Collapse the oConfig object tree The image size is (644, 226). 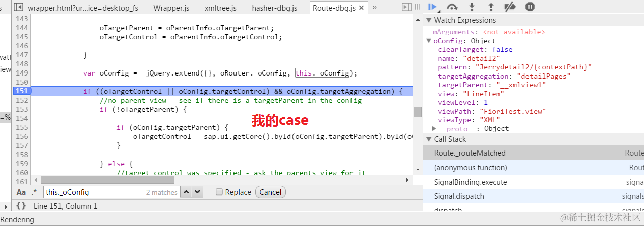point(429,41)
